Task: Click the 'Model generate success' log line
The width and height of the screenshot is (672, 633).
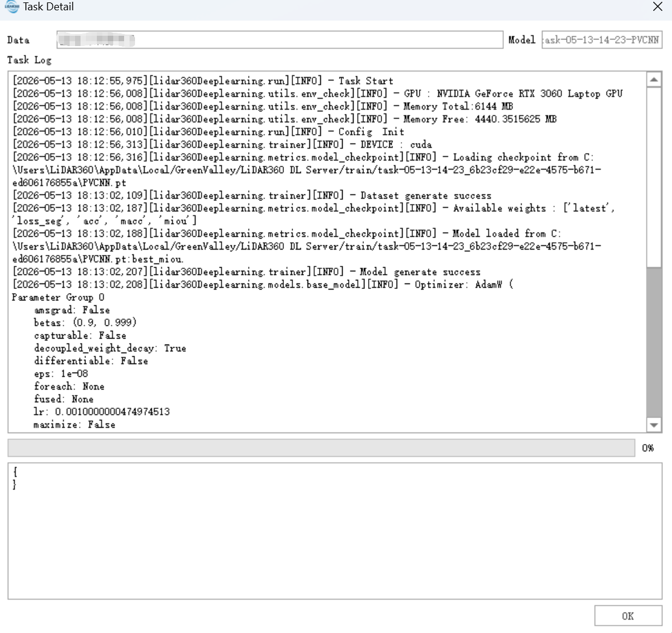Action: point(246,272)
